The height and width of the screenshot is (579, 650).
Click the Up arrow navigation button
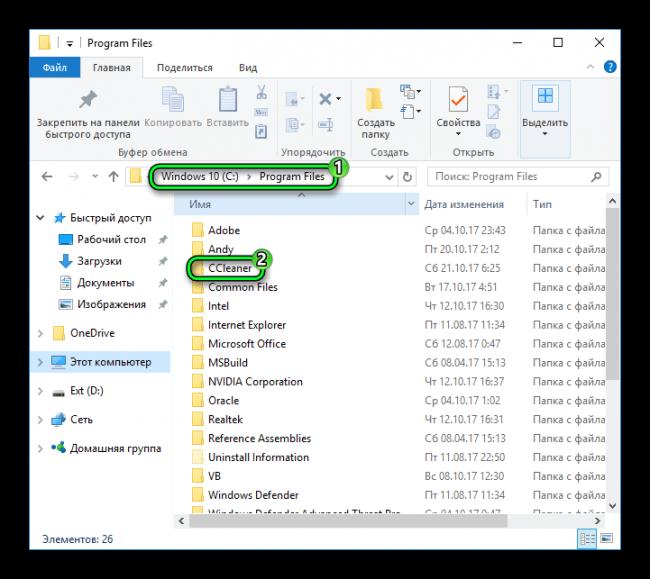point(112,176)
